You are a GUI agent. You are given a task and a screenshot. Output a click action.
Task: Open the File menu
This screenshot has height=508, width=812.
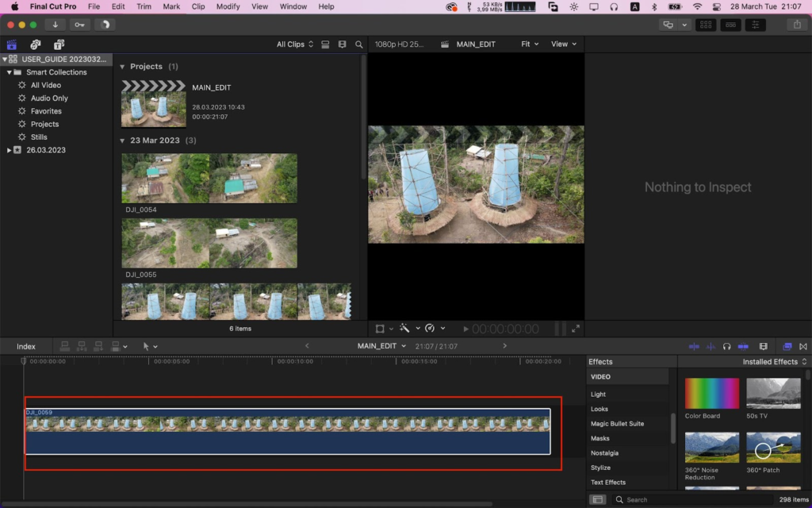(94, 6)
